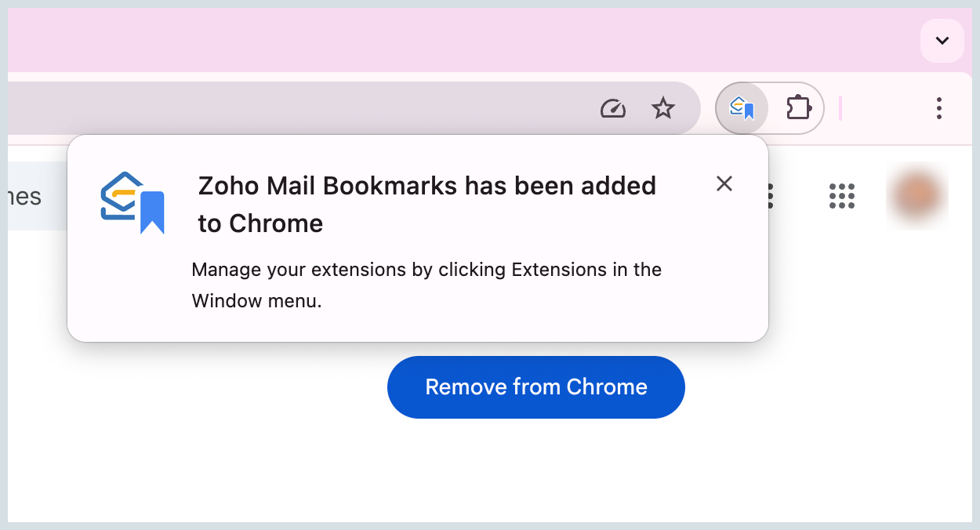
Task: Click the pink progress indicator near the extensions icon
Action: click(840, 108)
